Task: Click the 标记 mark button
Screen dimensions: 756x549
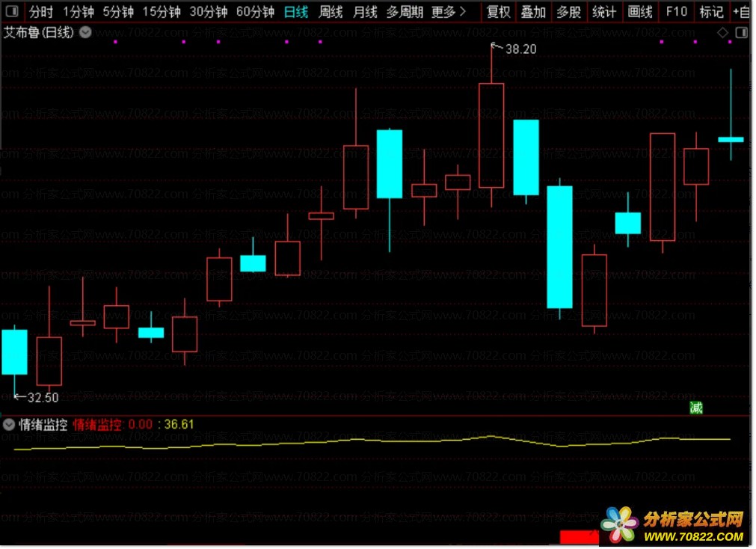Action: [711, 11]
